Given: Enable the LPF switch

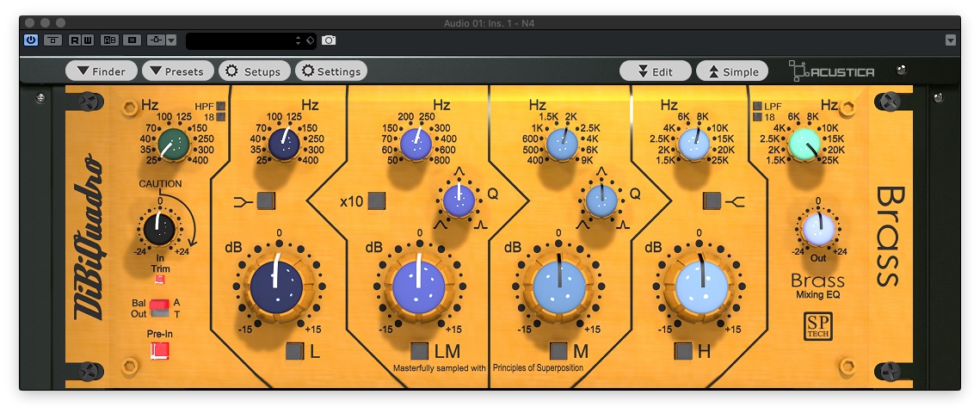Looking at the screenshot, I should [757, 106].
